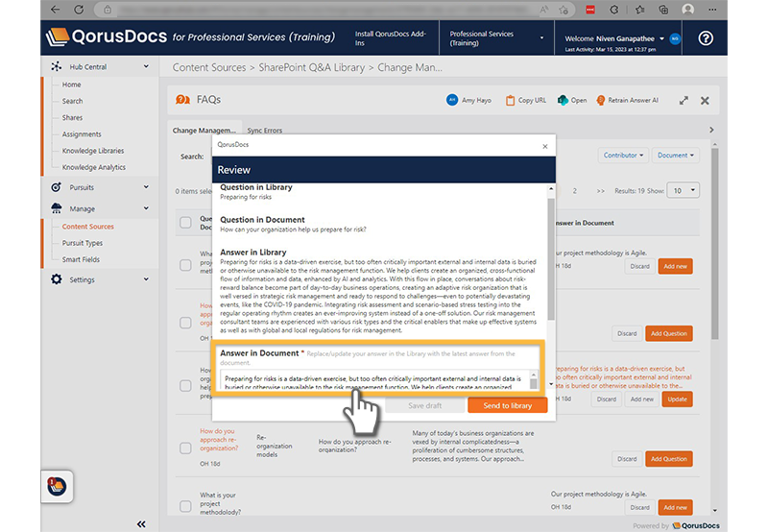Open Home in sidebar
768x532 pixels.
71,85
